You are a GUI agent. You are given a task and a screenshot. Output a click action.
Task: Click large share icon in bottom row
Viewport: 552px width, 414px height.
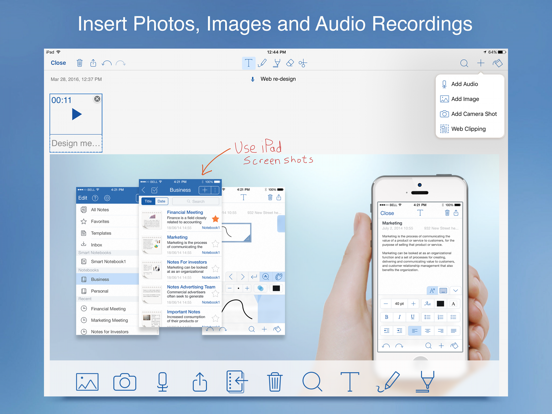(200, 382)
